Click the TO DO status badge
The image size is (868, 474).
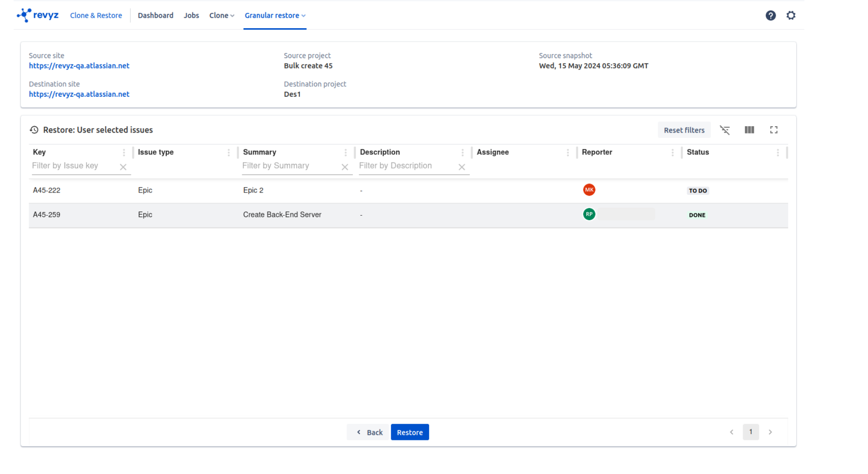pyautogui.click(x=698, y=191)
